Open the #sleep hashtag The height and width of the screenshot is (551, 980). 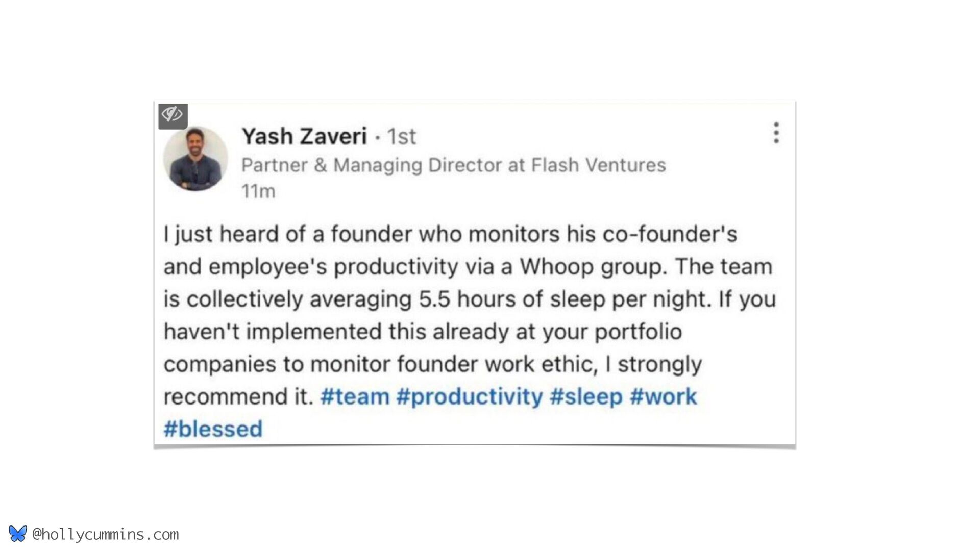[586, 396]
